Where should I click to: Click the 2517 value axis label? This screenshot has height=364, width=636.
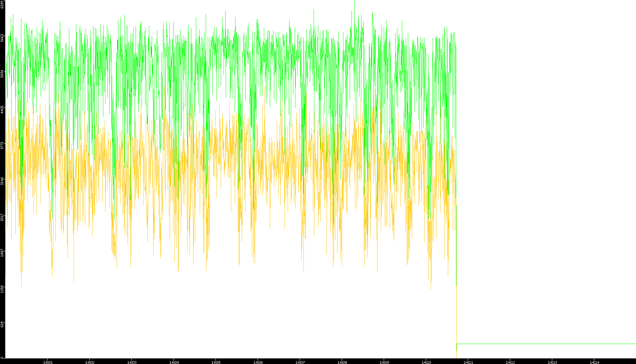(2, 217)
